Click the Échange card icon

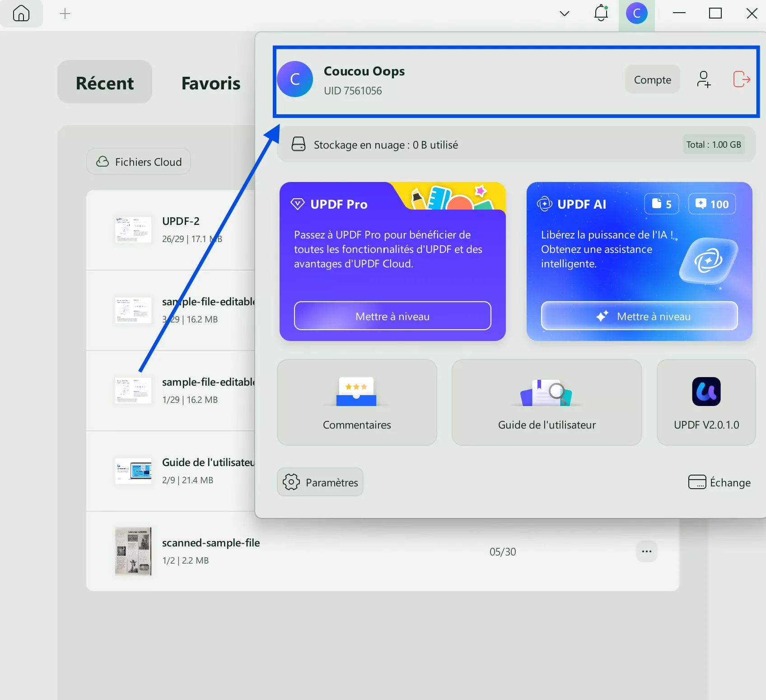pos(697,482)
